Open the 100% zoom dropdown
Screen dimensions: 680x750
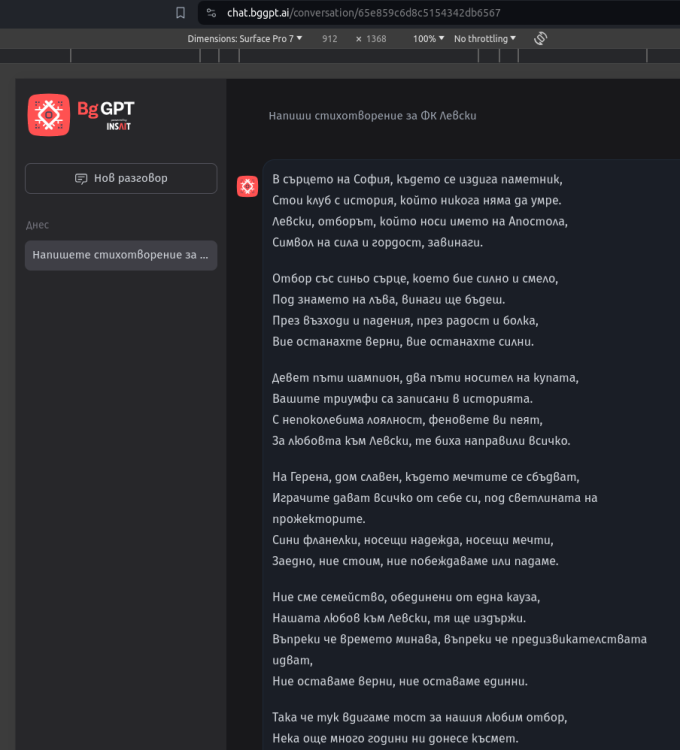428,39
